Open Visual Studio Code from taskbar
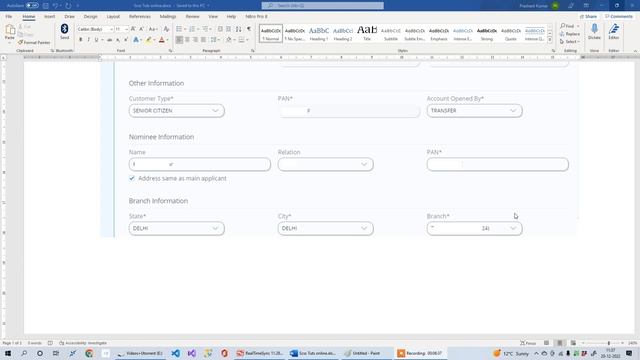The width and height of the screenshot is (640, 360). tap(176, 353)
